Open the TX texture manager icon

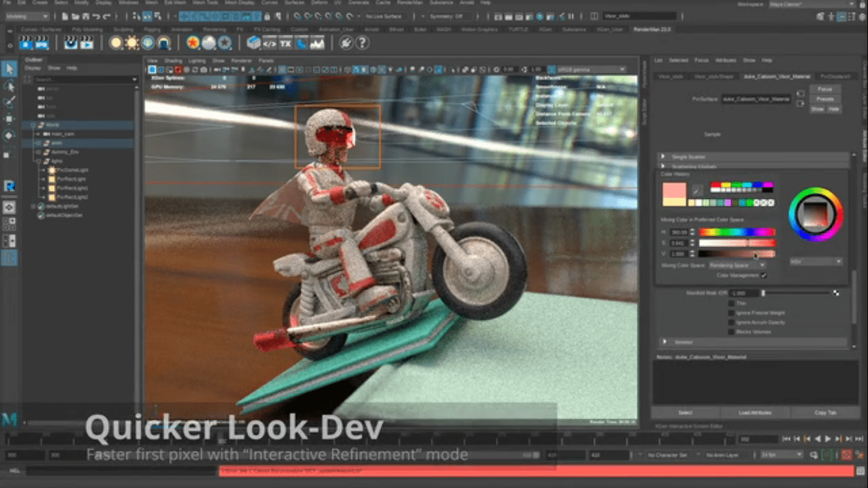coord(285,43)
